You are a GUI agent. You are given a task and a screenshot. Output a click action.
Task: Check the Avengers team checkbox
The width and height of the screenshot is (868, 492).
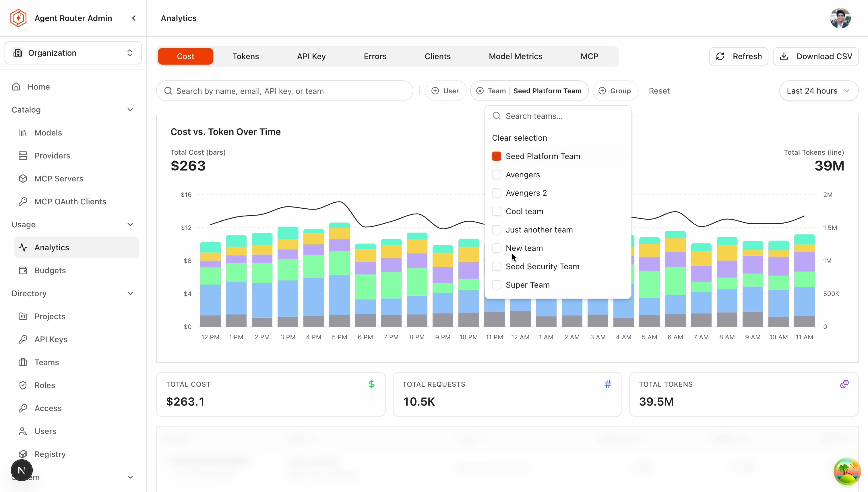tap(496, 175)
